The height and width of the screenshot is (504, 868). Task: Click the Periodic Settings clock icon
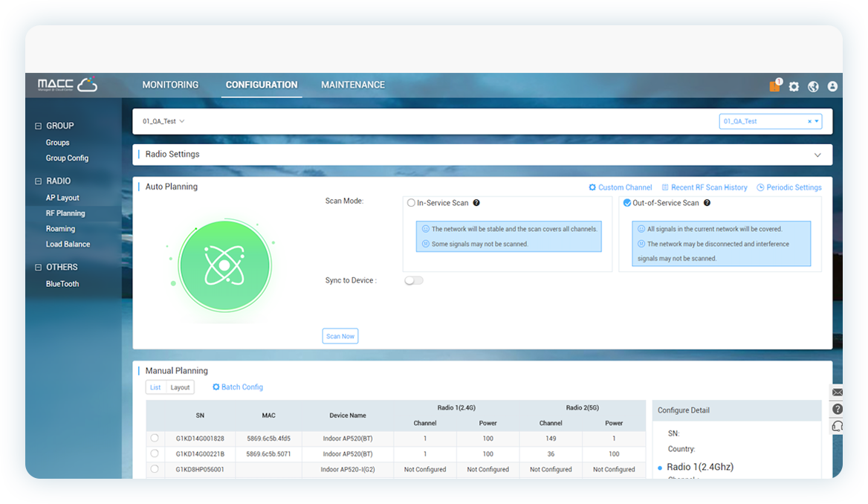point(760,187)
